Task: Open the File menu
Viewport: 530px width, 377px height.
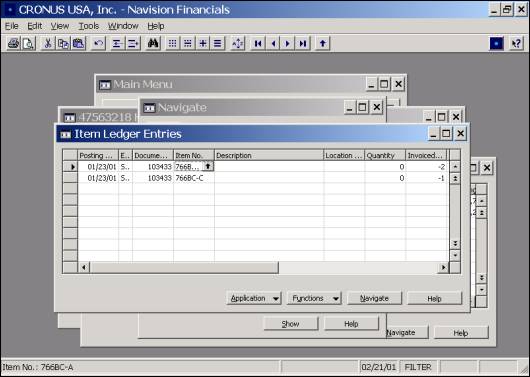Action: coord(12,26)
